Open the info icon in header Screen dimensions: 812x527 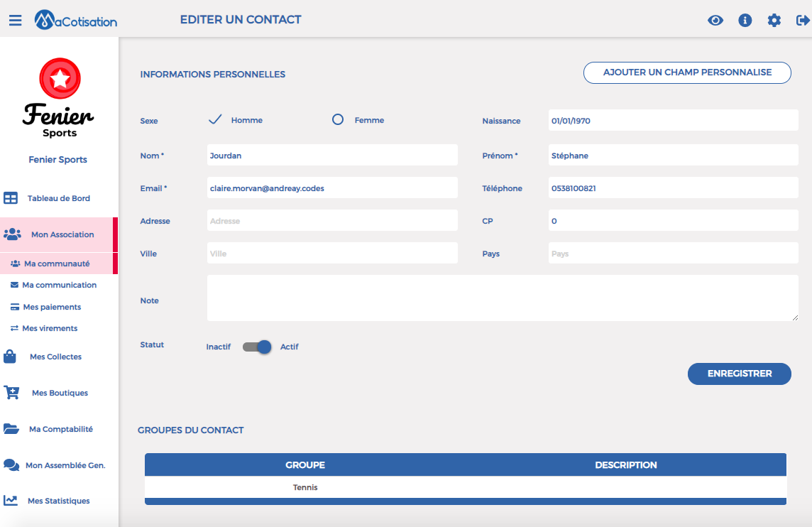pos(745,20)
